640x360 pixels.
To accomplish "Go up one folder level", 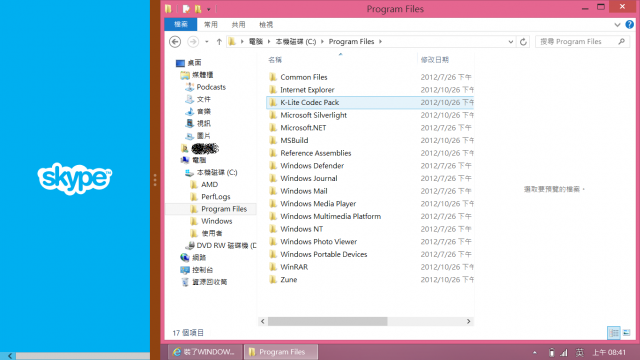I will pyautogui.click(x=219, y=42).
